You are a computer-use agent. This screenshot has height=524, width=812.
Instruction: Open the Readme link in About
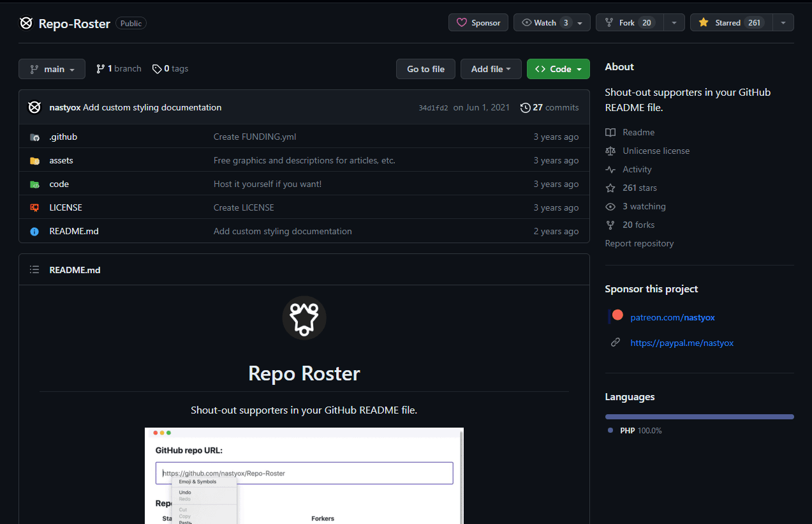[x=639, y=132]
